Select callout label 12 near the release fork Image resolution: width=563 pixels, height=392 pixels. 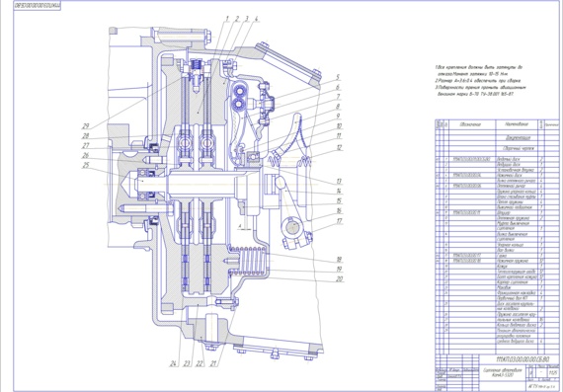pyautogui.click(x=340, y=147)
